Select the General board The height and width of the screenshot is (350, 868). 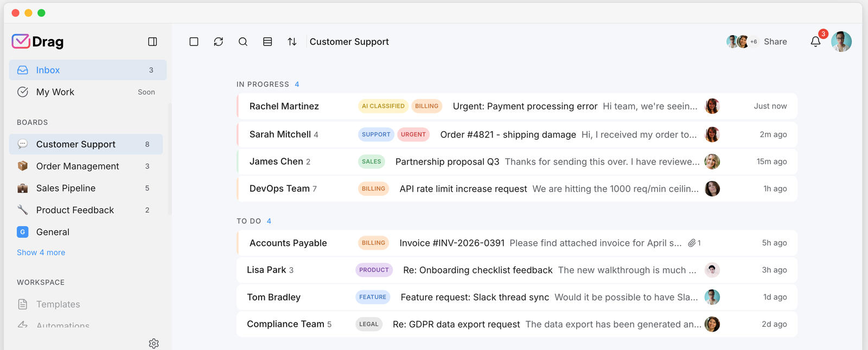tap(86, 232)
